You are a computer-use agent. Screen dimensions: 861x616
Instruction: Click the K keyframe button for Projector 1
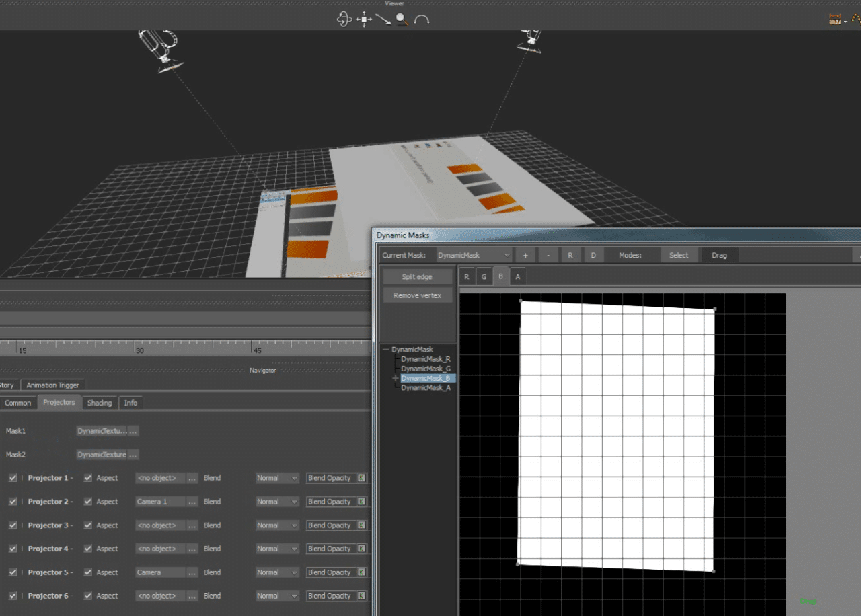coord(361,478)
